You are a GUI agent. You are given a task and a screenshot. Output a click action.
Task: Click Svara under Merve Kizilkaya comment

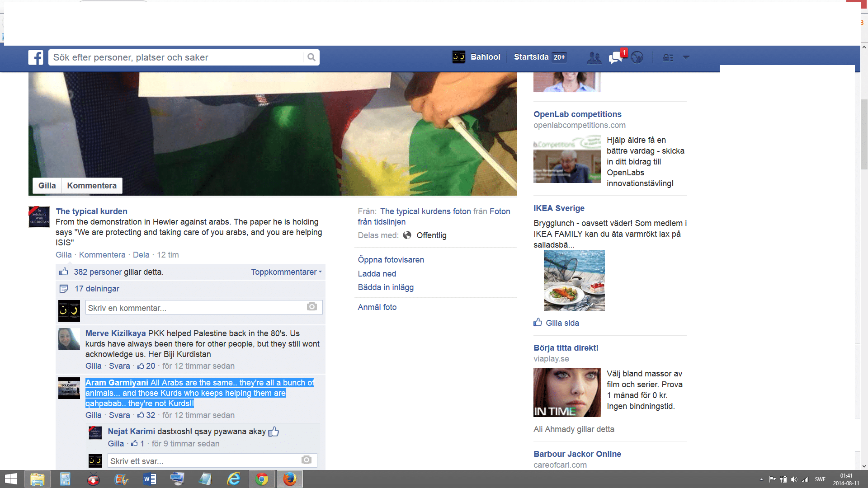(x=119, y=366)
